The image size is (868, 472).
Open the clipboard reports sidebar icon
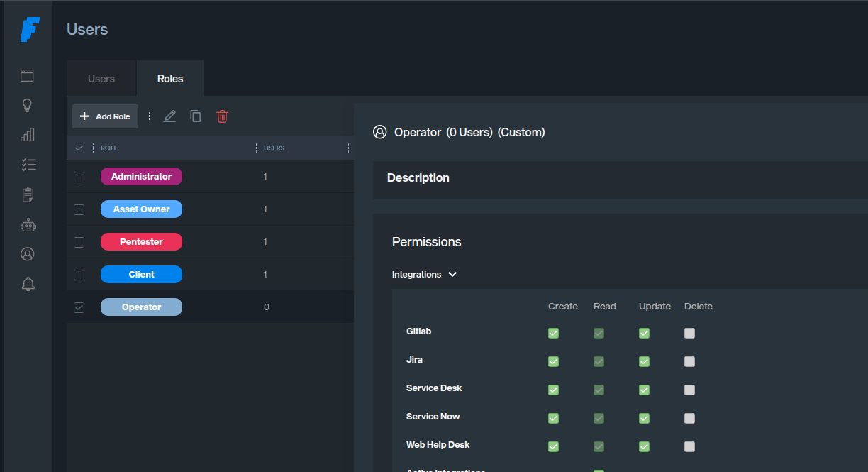pyautogui.click(x=28, y=194)
